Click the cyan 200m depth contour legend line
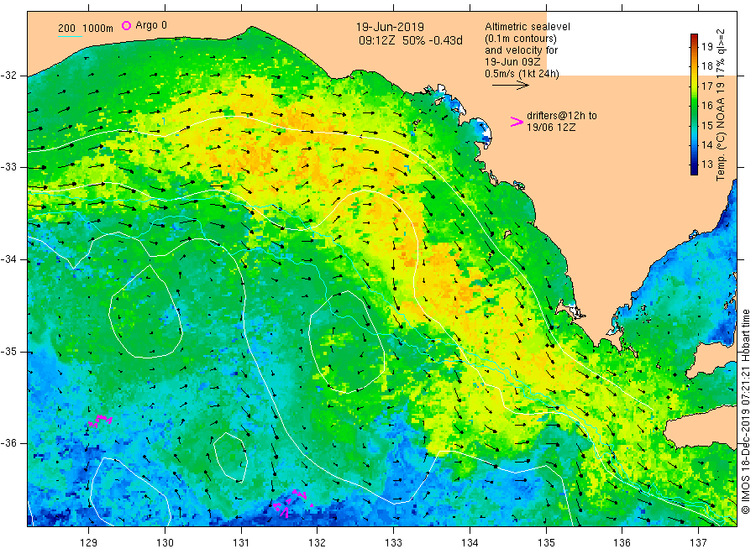The width and height of the screenshot is (756, 554). pyautogui.click(x=70, y=36)
